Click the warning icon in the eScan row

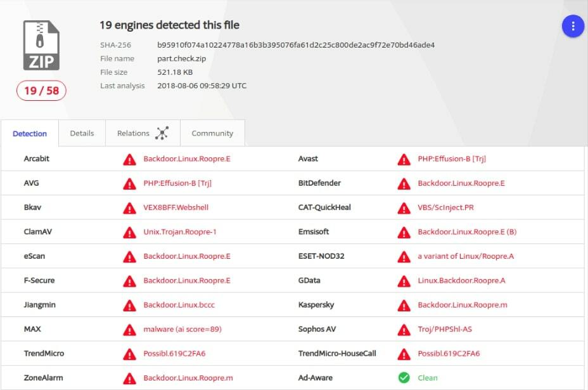point(129,257)
